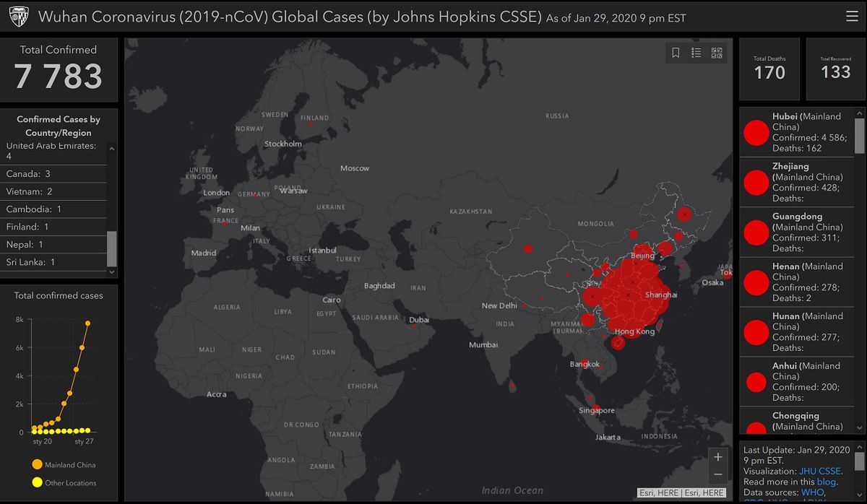Click Total confirmed cases chart title

click(x=59, y=295)
